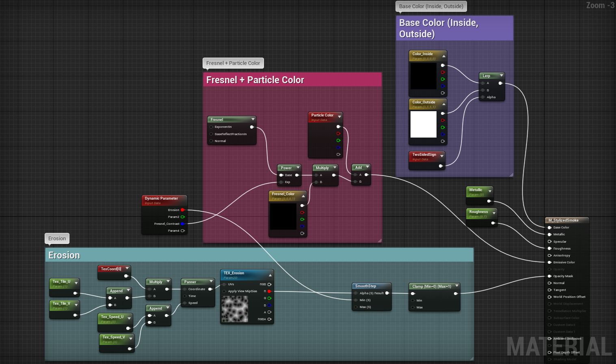Collapse the Particle Color node arrow
Screen dimensions: 616x364
(x=339, y=117)
